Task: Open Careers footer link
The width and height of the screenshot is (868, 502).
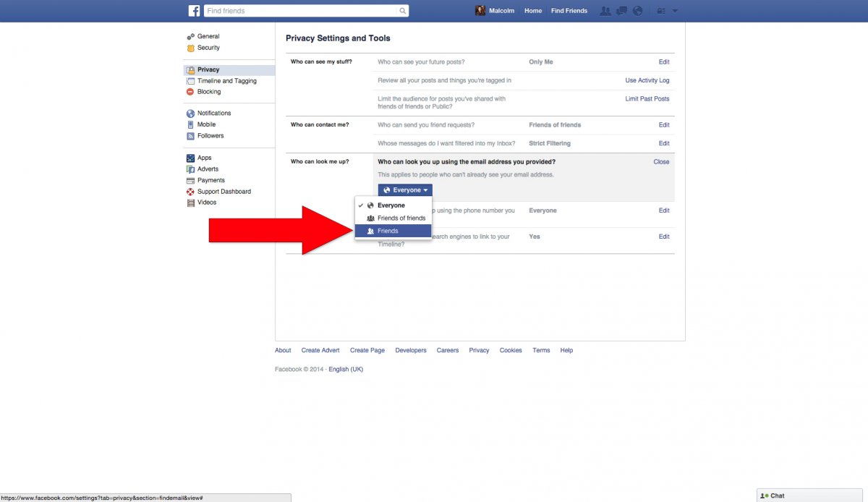Action: [x=448, y=350]
